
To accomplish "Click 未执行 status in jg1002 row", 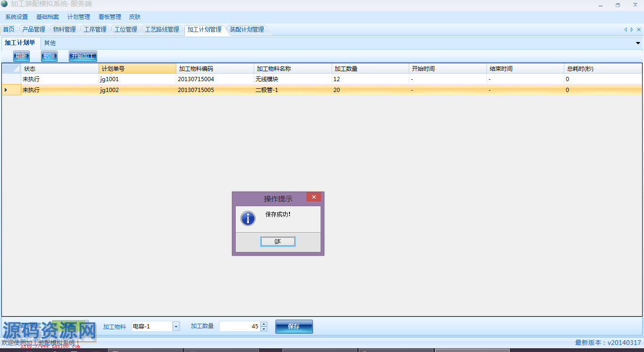I will tap(60, 90).
